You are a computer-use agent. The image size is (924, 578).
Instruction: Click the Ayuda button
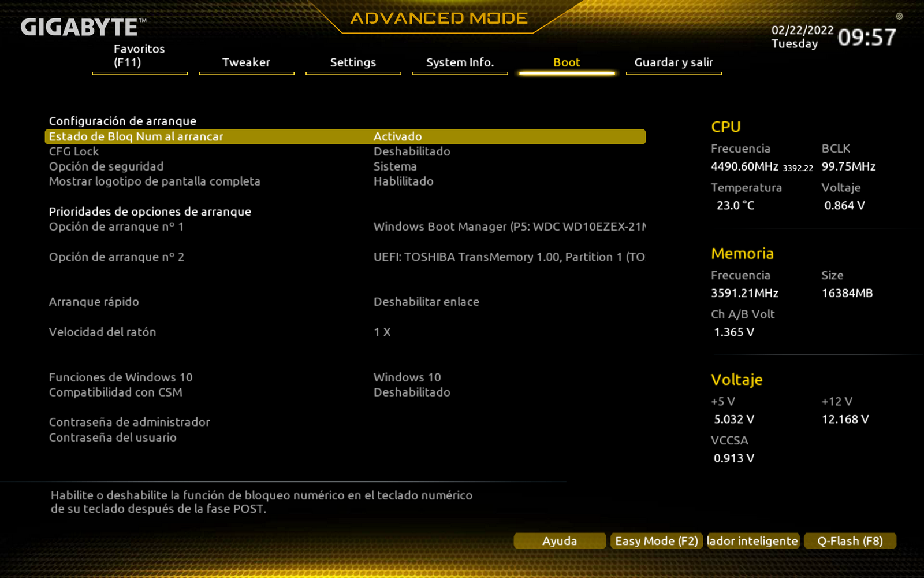(x=560, y=541)
